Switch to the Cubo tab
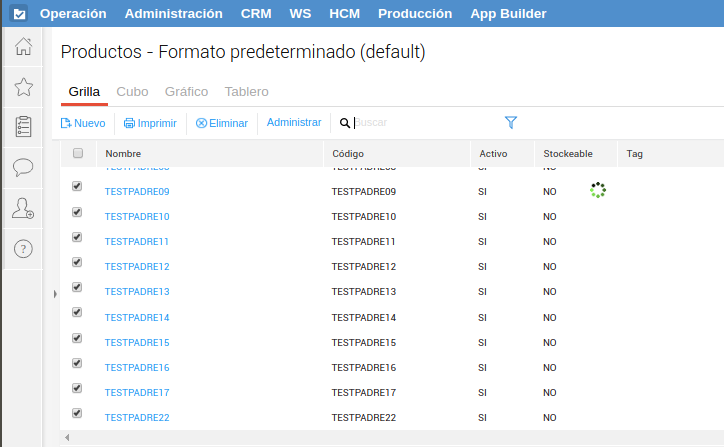Screen dimensions: 724x447 point(132,92)
